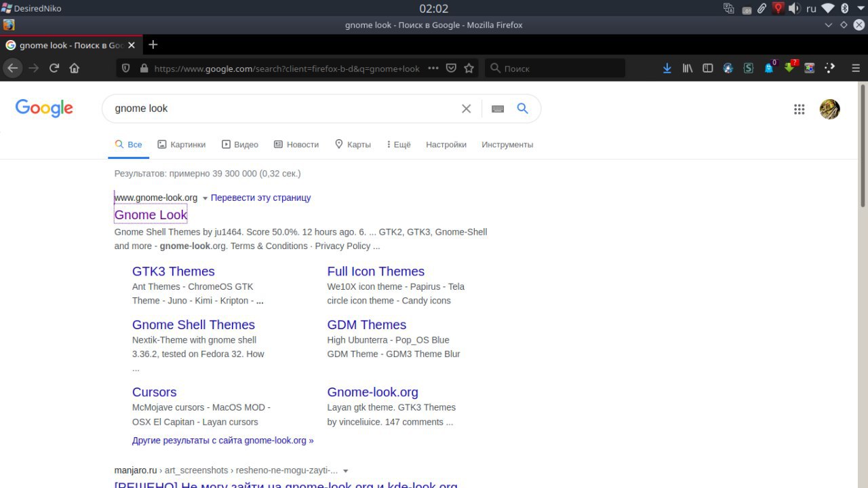The image size is (868, 488).
Task: Open page actions three-dot menu
Action: (x=433, y=68)
